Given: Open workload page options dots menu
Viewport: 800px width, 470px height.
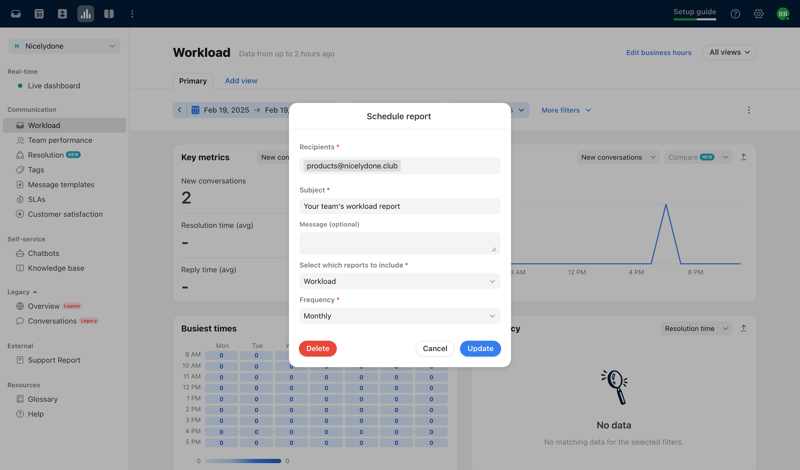Looking at the screenshot, I should (x=748, y=110).
